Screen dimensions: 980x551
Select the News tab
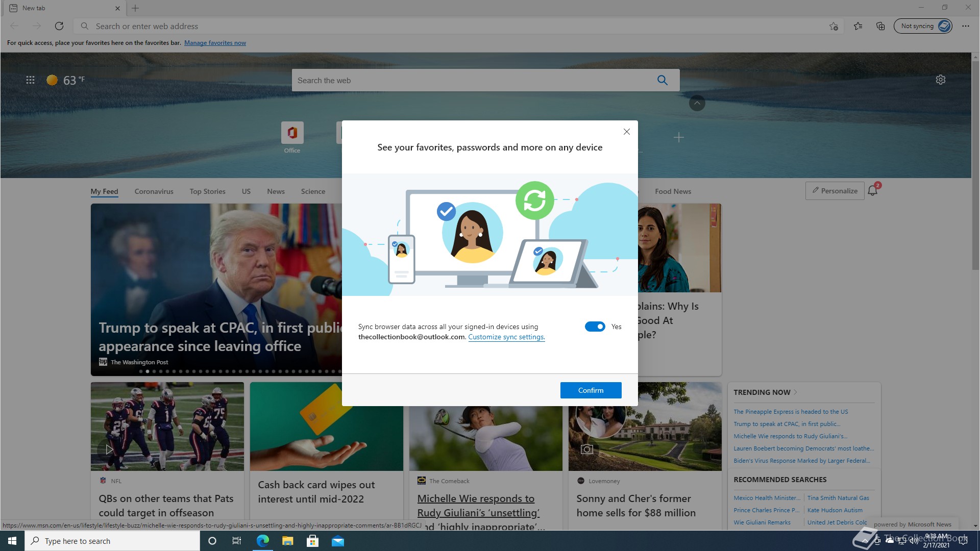[x=276, y=191]
